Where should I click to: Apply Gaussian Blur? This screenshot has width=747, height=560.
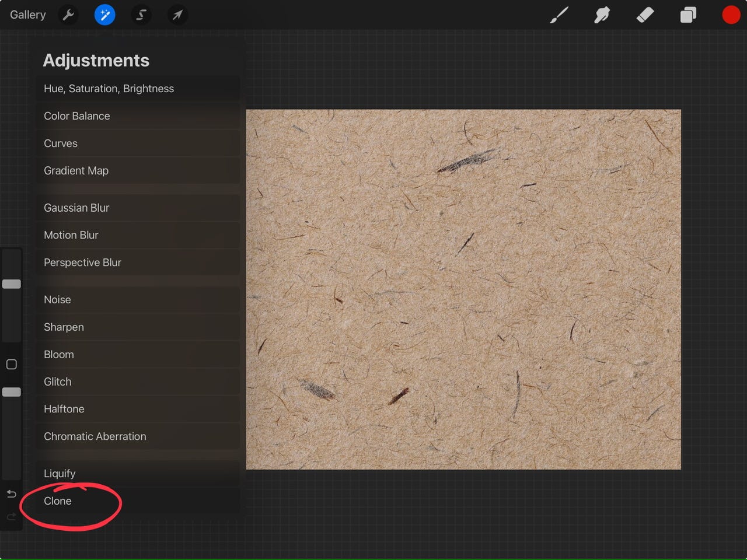pos(76,208)
